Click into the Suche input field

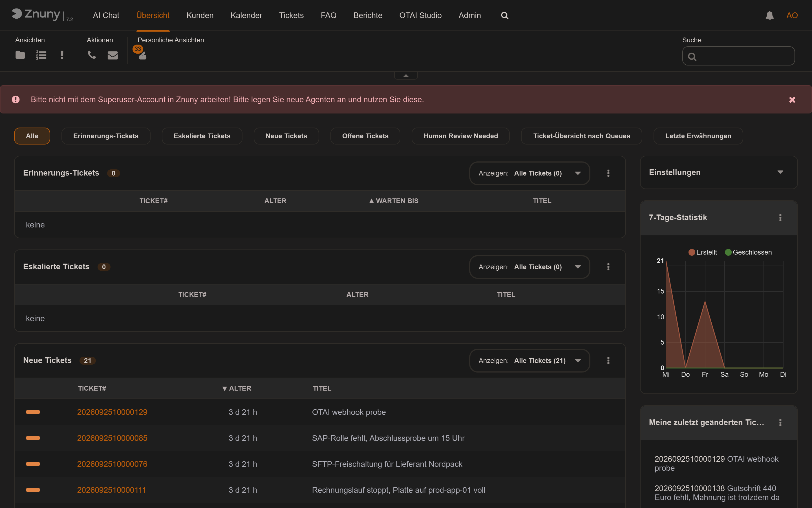(738, 56)
